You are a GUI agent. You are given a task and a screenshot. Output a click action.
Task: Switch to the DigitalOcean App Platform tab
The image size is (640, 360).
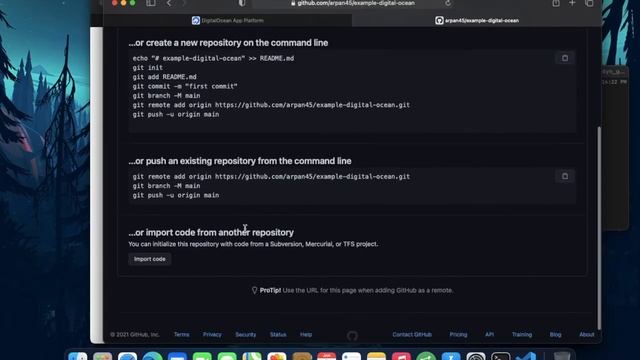tap(228, 20)
